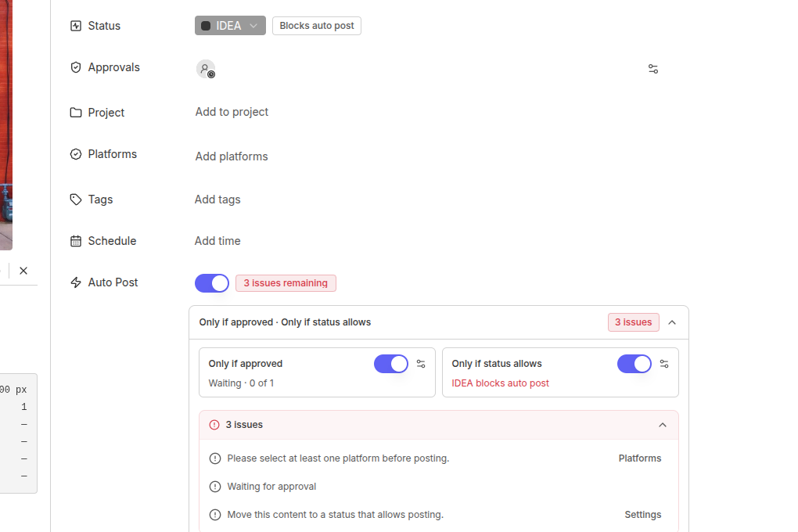Click the Approvals shield icon
Image resolution: width=798 pixels, height=532 pixels.
click(x=76, y=67)
